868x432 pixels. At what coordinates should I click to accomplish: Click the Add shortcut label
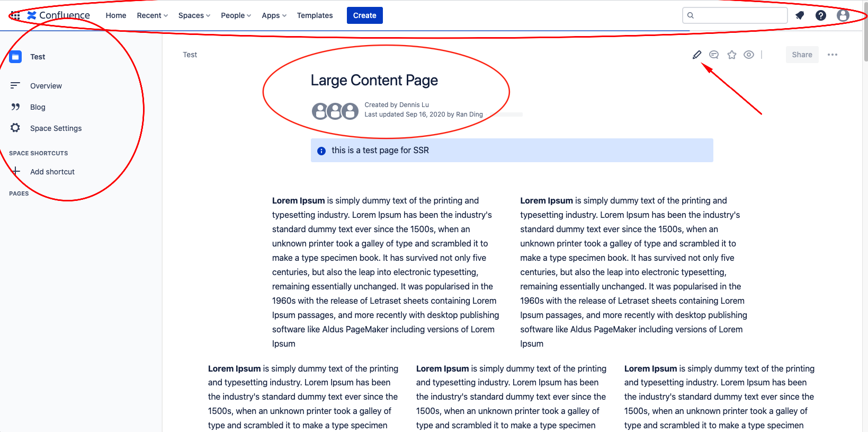point(52,172)
